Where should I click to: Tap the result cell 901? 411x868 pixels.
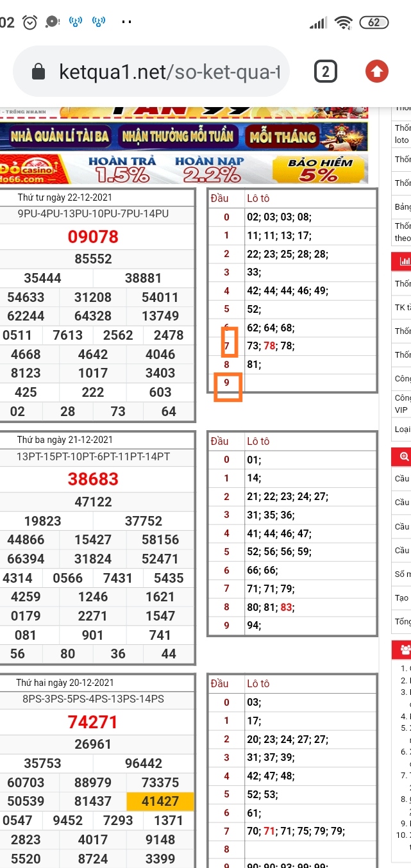93,635
